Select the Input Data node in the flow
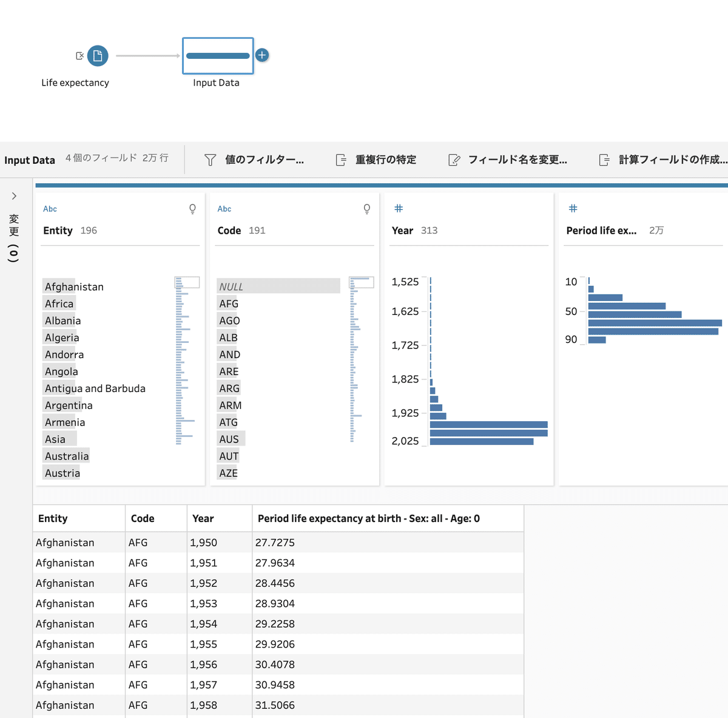This screenshot has height=718, width=728. point(217,55)
